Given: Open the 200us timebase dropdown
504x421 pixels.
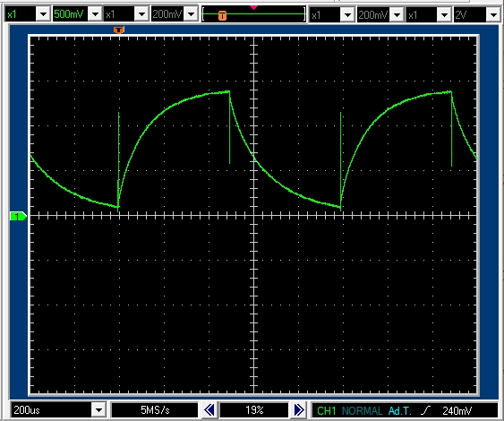Looking at the screenshot, I should click(98, 410).
